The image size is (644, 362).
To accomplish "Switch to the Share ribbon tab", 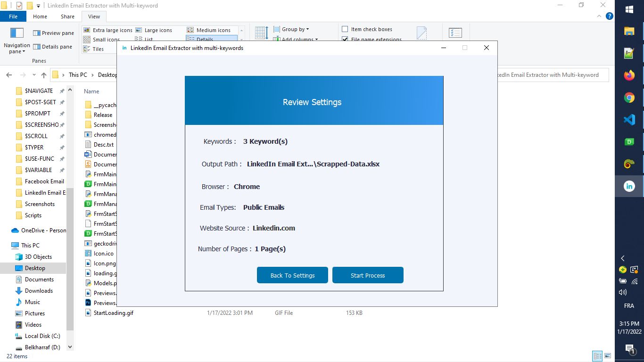I will pos(67,16).
